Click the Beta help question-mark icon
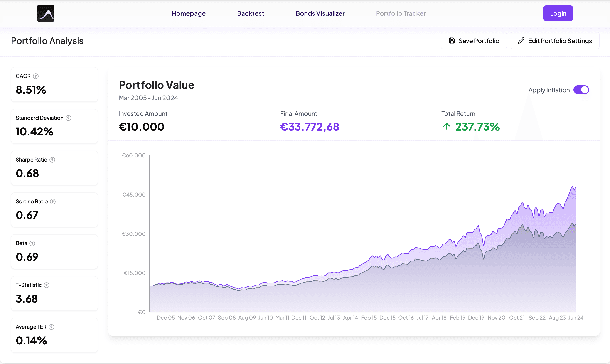The height and width of the screenshot is (364, 610). 32,243
